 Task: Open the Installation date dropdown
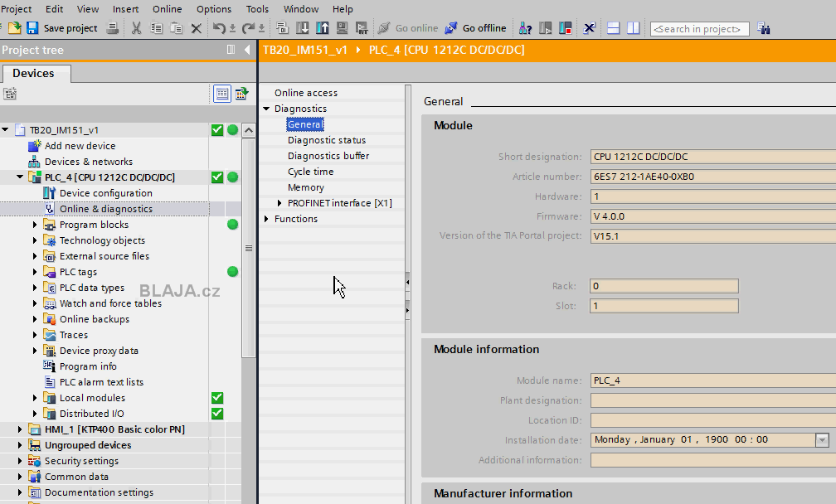pos(822,440)
